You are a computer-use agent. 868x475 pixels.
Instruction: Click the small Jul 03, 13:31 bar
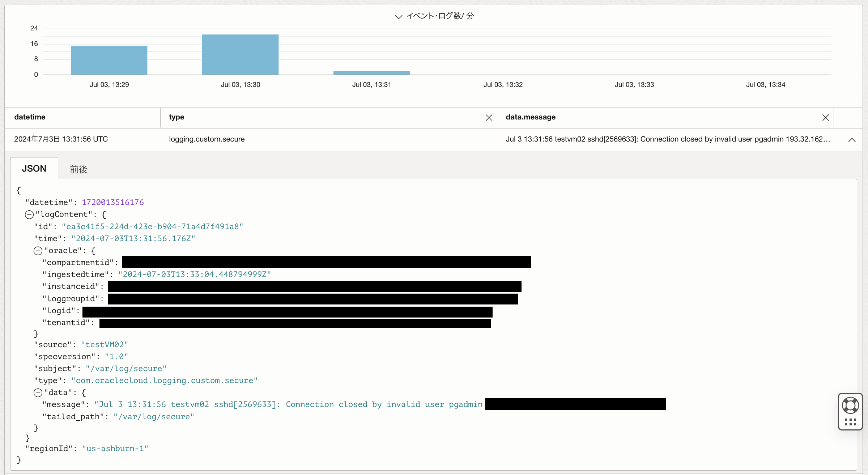[x=371, y=73]
